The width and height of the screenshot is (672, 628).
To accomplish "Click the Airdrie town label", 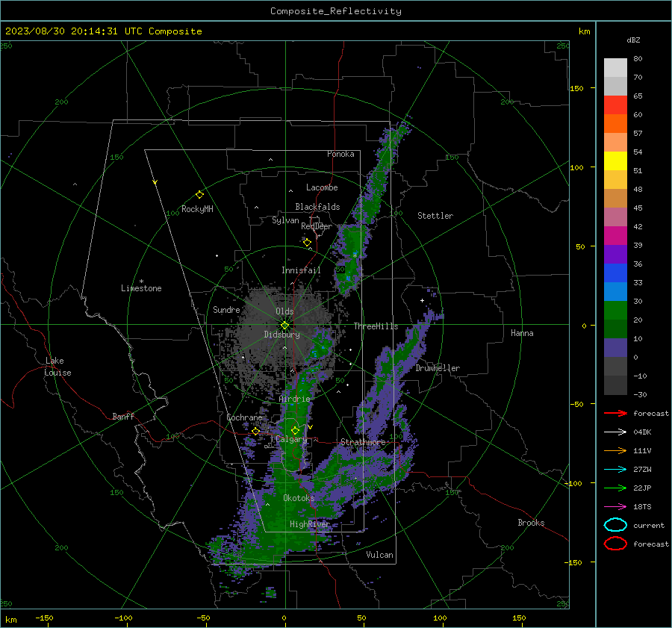I will tap(294, 399).
